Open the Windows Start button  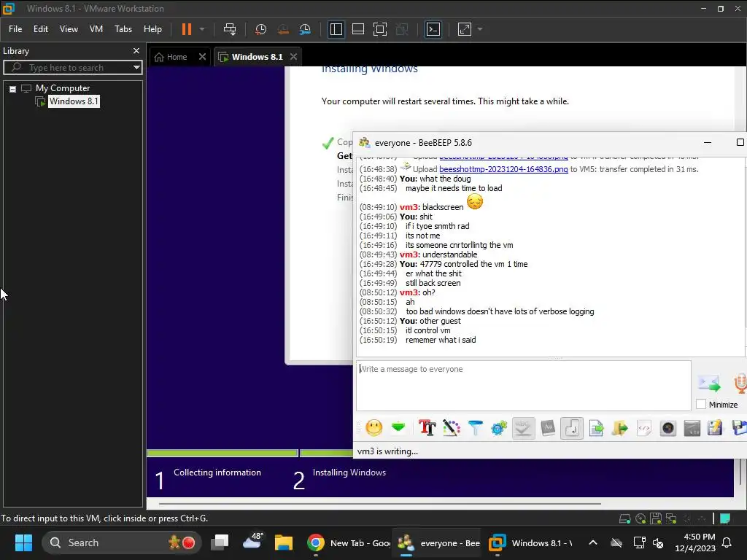coord(23,542)
